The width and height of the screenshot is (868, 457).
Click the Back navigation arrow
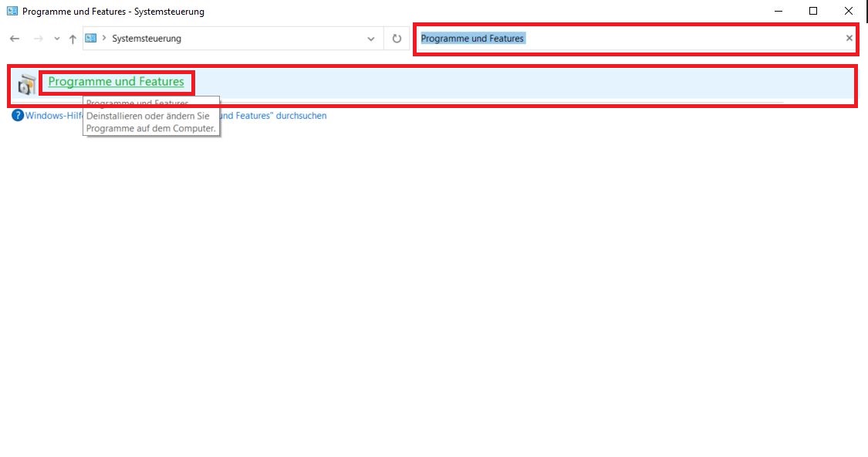pos(15,39)
